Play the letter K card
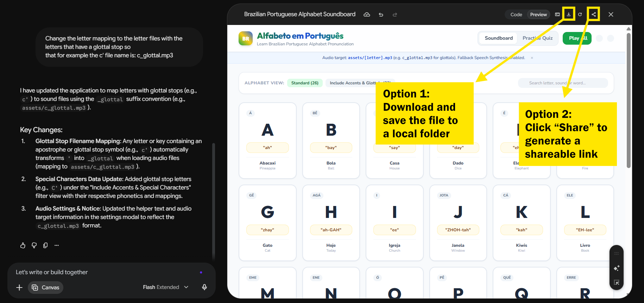 point(522,223)
